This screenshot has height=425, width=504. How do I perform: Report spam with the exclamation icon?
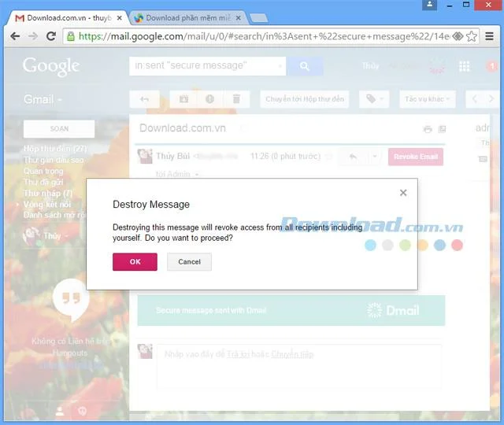click(x=210, y=99)
